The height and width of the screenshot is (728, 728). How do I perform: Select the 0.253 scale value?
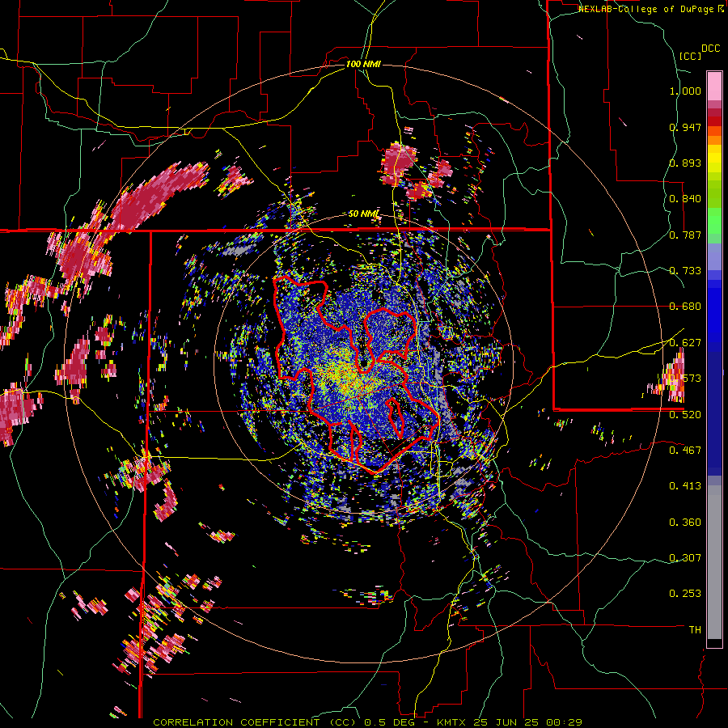(x=685, y=594)
